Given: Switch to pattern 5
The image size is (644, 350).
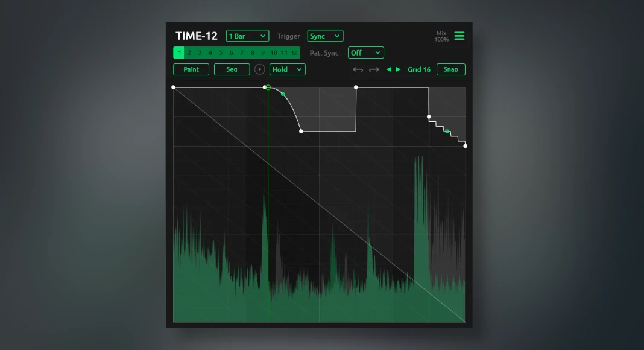Looking at the screenshot, I should [221, 53].
